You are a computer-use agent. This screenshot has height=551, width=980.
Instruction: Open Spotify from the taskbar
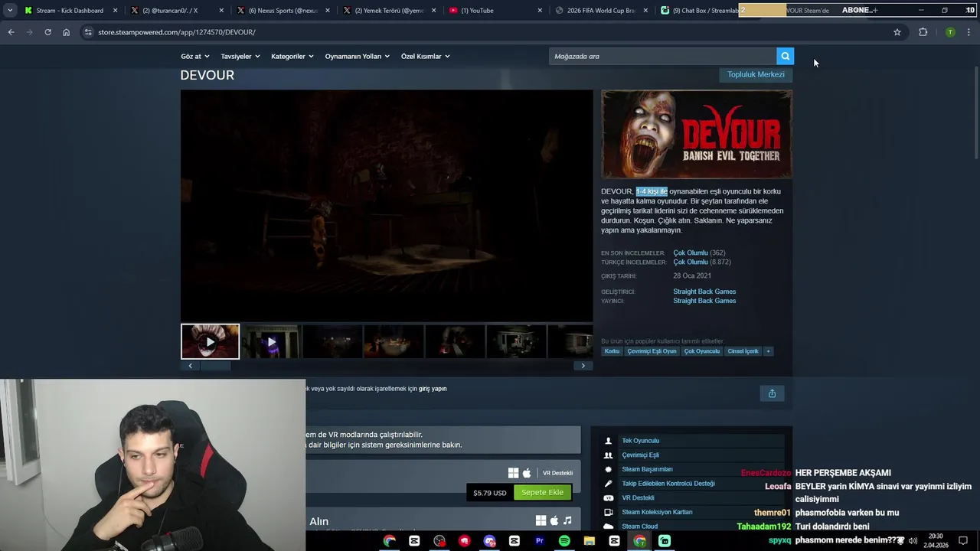(564, 541)
